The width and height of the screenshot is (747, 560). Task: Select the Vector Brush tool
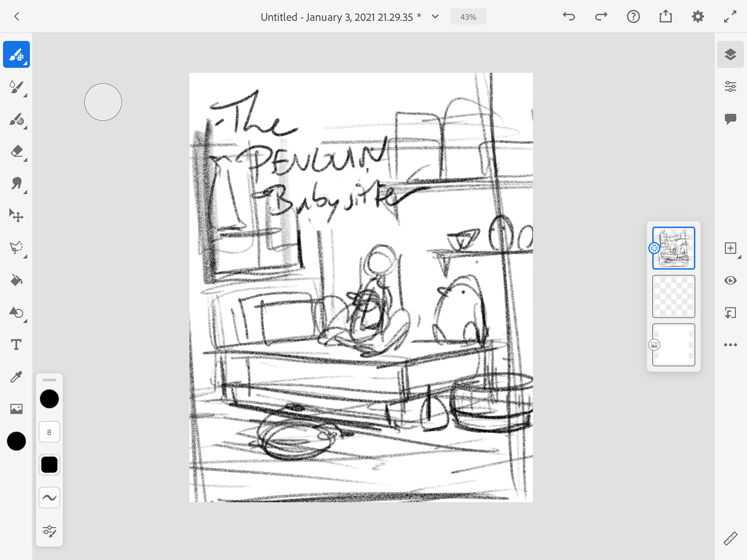(16, 119)
